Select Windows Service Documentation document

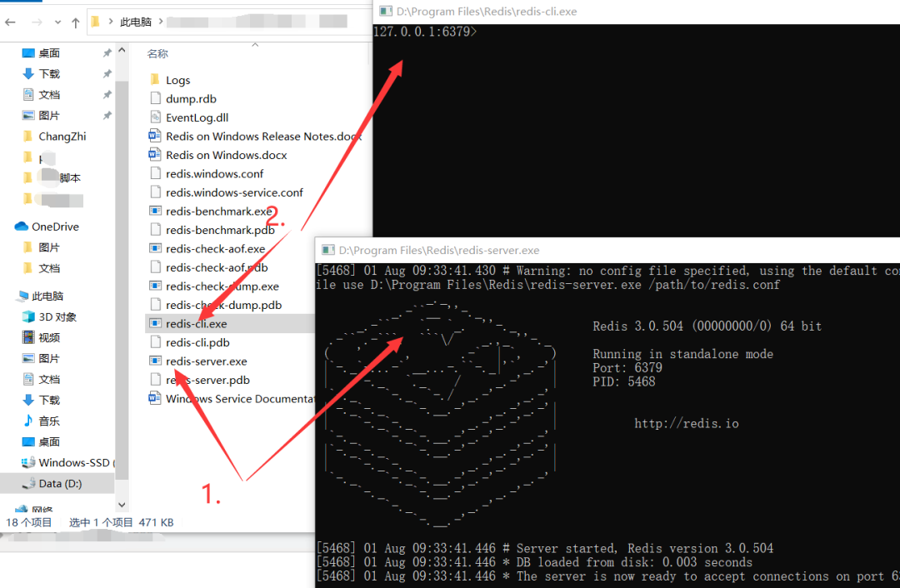click(240, 399)
